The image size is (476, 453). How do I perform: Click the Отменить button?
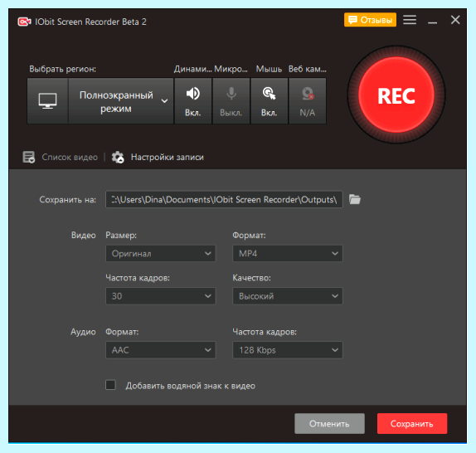tap(329, 424)
